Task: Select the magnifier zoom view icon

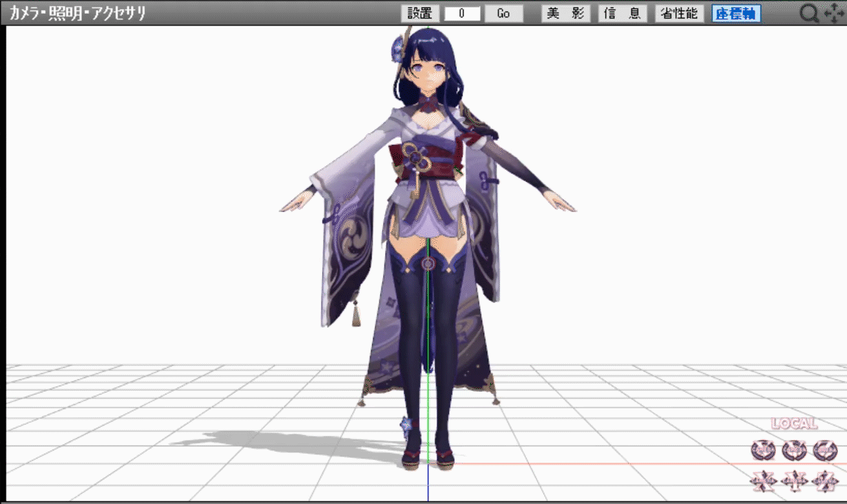Action: coord(810,13)
